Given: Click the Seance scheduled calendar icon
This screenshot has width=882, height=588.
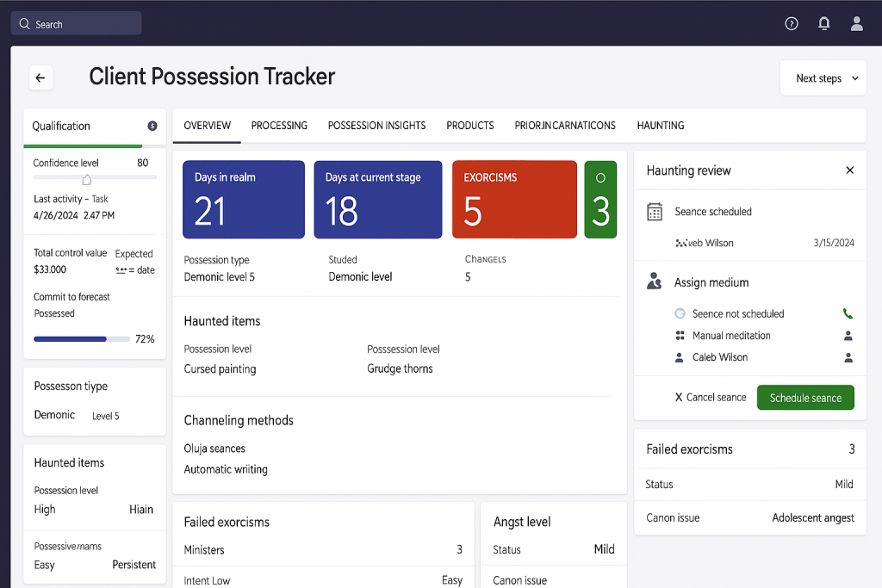Looking at the screenshot, I should [655, 212].
